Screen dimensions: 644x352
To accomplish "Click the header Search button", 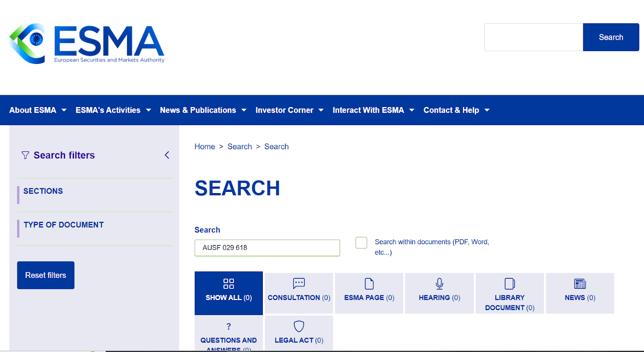I will (611, 37).
